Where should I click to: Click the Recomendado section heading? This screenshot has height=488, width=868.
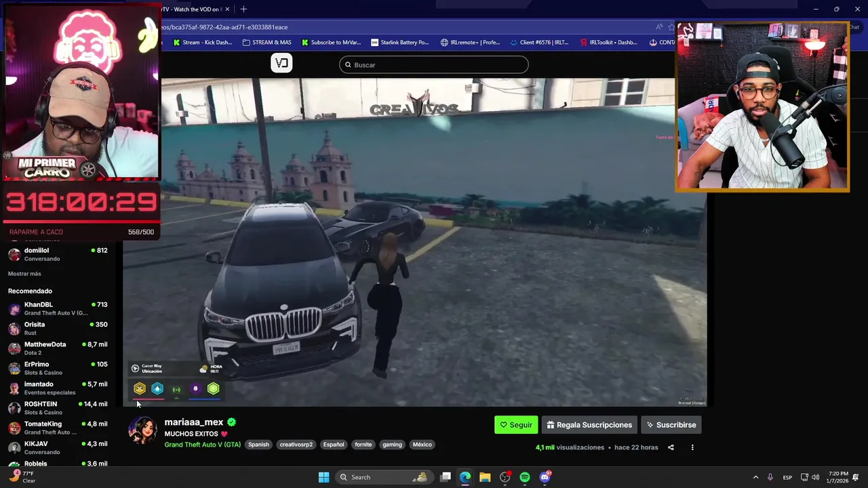(30, 291)
